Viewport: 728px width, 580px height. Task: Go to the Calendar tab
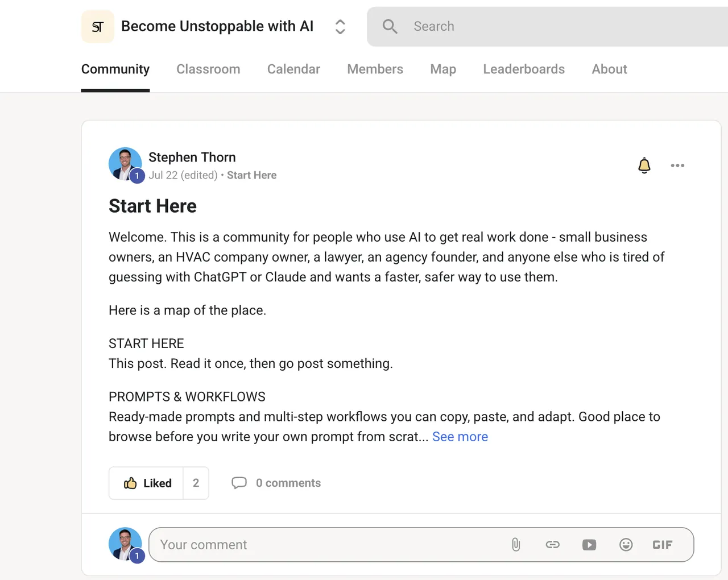293,69
